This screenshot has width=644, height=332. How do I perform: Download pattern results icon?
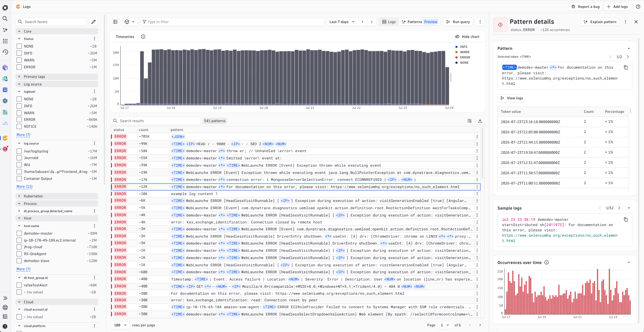(480, 121)
